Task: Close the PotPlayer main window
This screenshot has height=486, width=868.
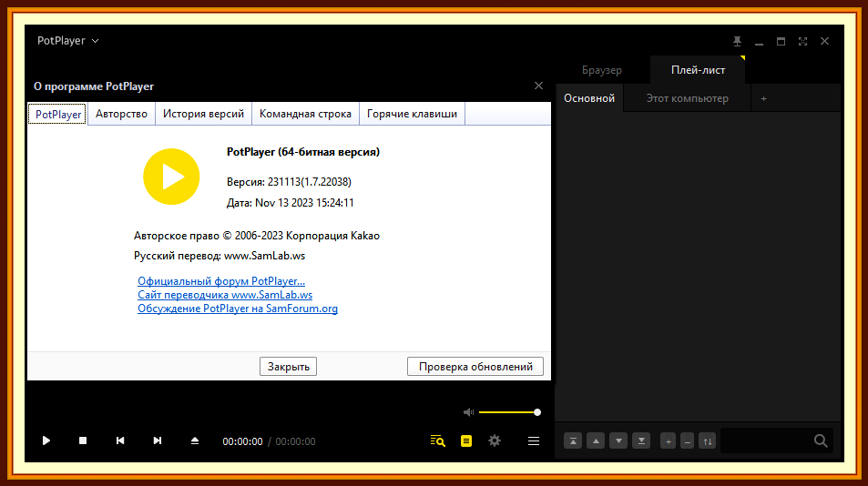Action: tap(824, 42)
